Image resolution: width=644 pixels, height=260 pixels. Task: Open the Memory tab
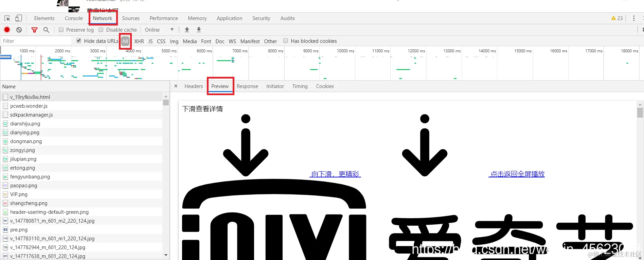coord(197,18)
